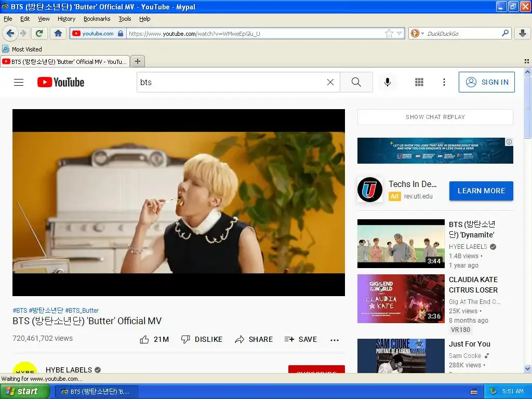Click the magnifier in DuckDuckGo search box

[505, 33]
